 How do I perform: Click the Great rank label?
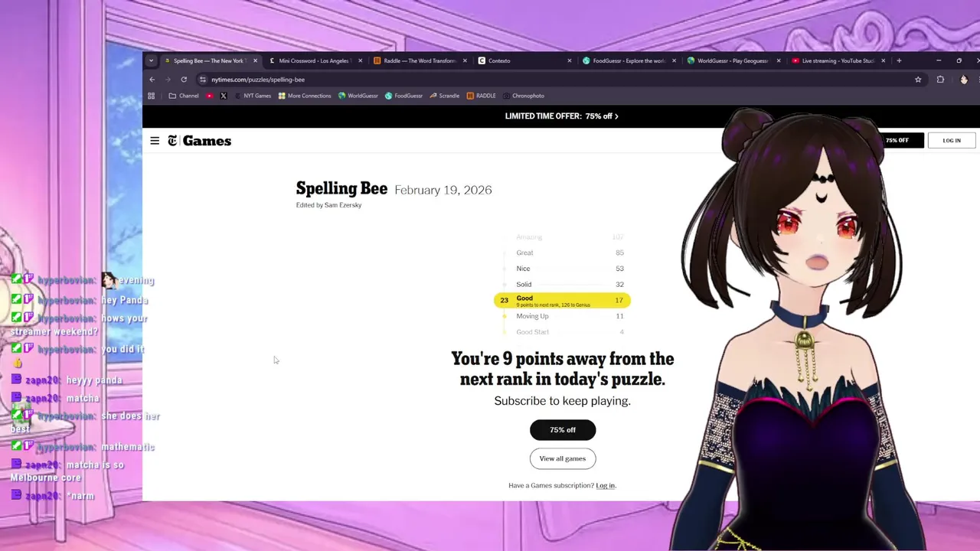click(524, 253)
